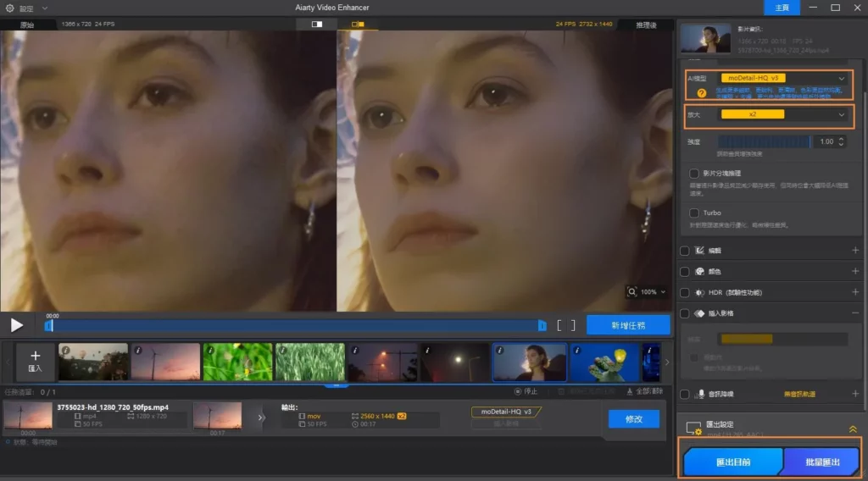The height and width of the screenshot is (481, 868).
Task: Check the 音訊降噪 audio denoise checkbox
Action: [685, 394]
